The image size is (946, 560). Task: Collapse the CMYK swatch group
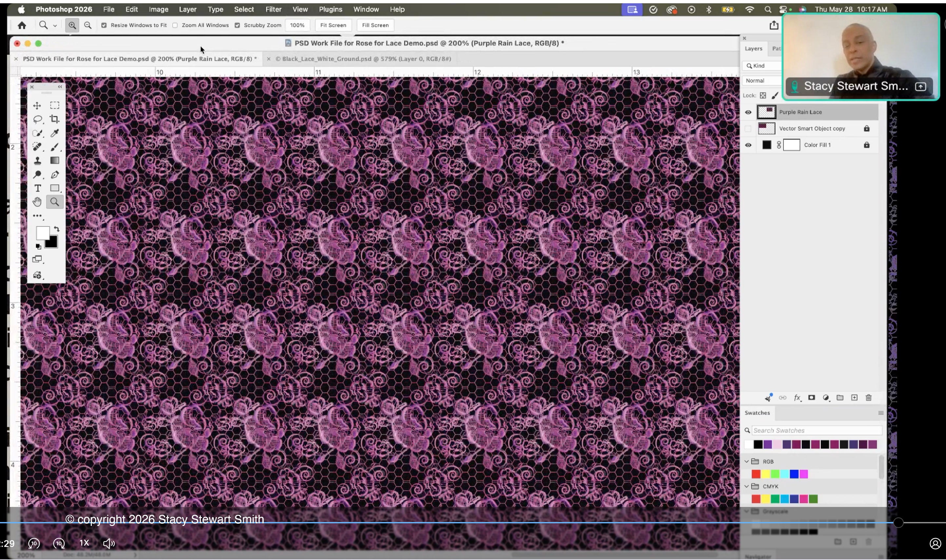click(x=747, y=486)
